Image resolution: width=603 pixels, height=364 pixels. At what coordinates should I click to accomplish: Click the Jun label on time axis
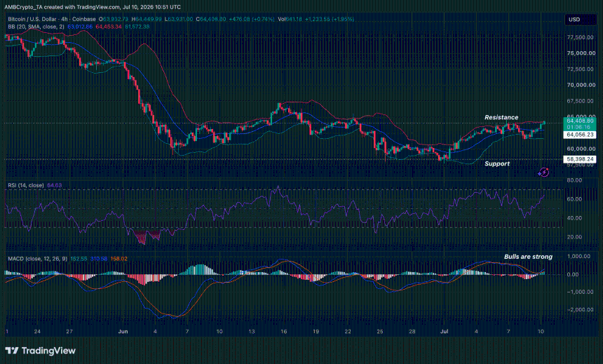pos(123,331)
